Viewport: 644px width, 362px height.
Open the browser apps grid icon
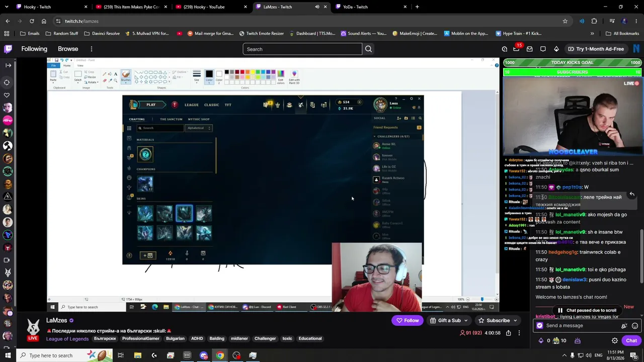7,34
